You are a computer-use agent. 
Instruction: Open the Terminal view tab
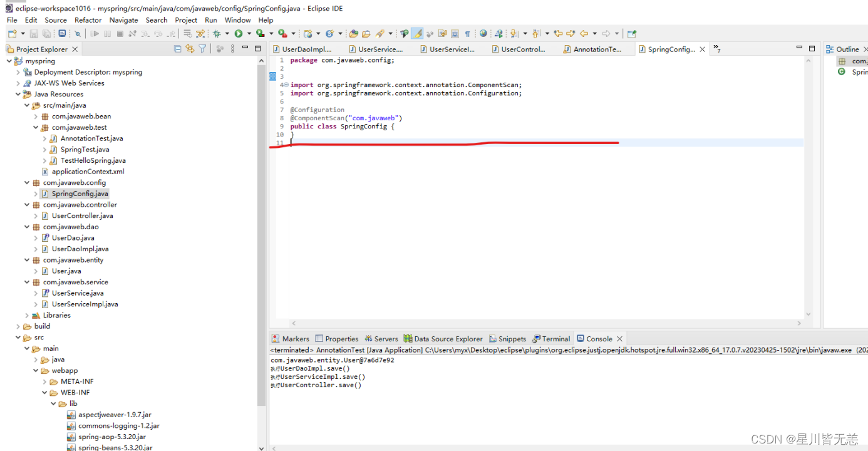pyautogui.click(x=550, y=339)
